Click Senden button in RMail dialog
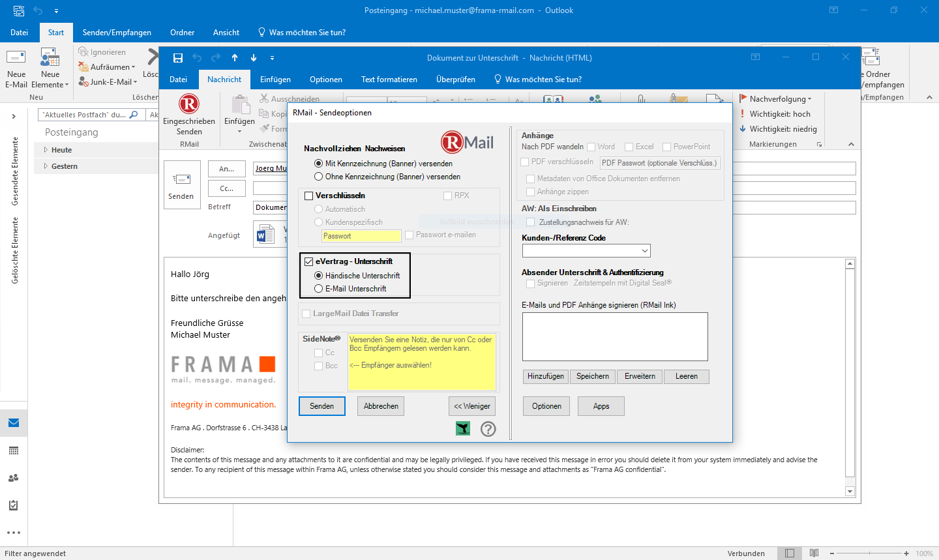This screenshot has height=560, width=939. pos(322,406)
